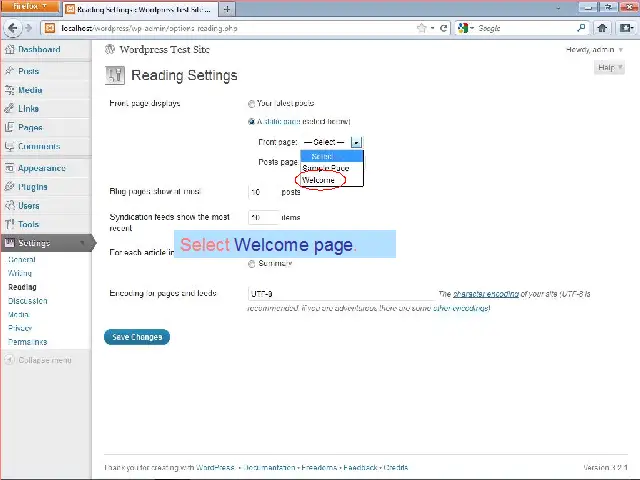This screenshot has height=480, width=640.
Task: Open the Wordpress Test Site title link
Action: [164, 49]
